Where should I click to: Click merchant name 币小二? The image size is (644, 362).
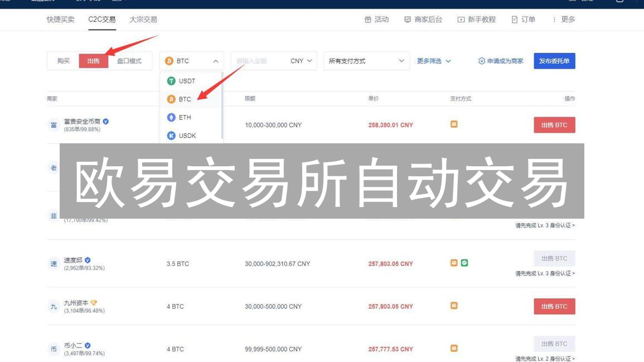coord(73,346)
